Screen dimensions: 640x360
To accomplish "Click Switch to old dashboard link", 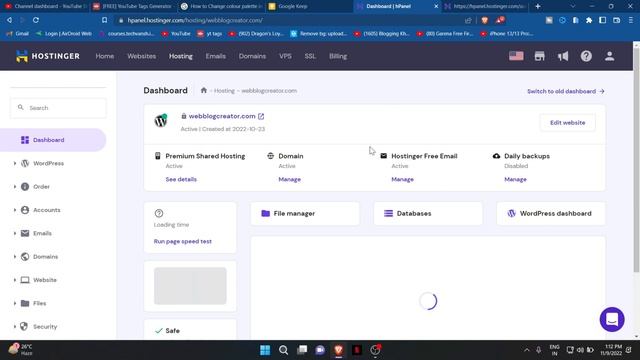I will click(x=565, y=91).
